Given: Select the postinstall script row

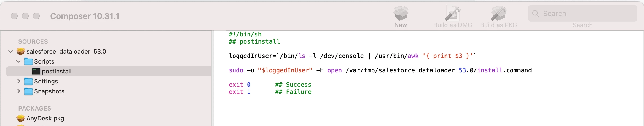Looking at the screenshot, I should 109,71.
